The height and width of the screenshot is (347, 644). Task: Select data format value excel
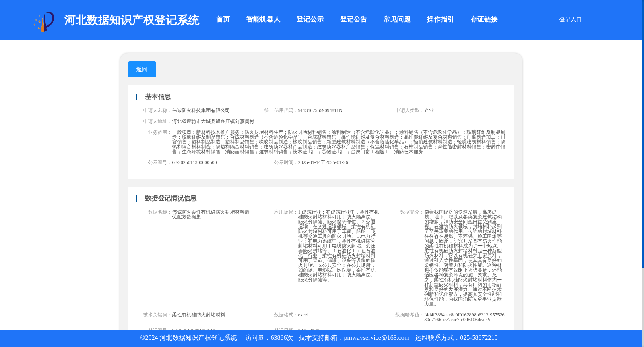303,315
